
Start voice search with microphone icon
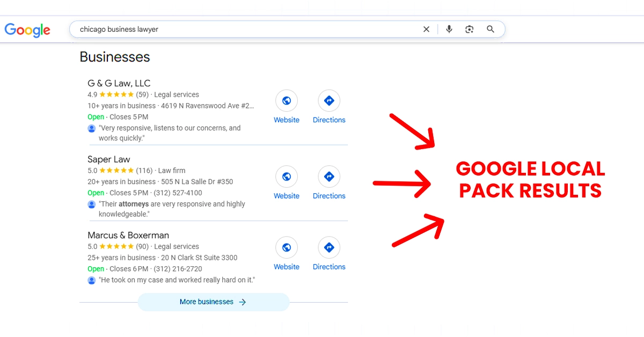(449, 30)
